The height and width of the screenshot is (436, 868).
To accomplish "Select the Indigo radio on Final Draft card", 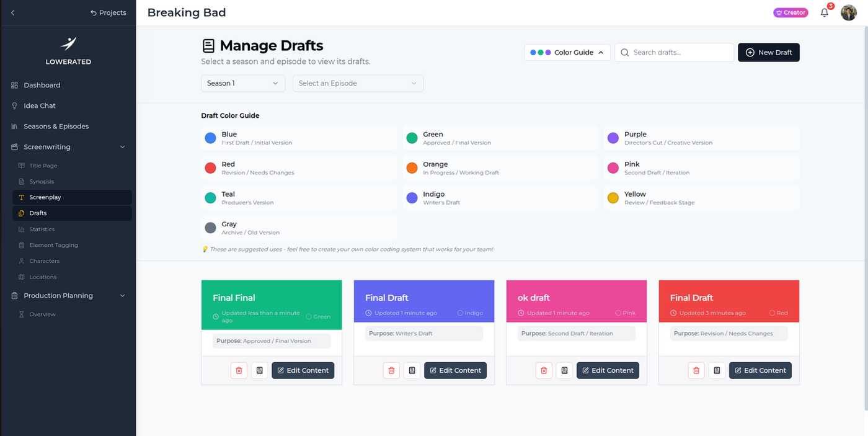I will coord(460,313).
